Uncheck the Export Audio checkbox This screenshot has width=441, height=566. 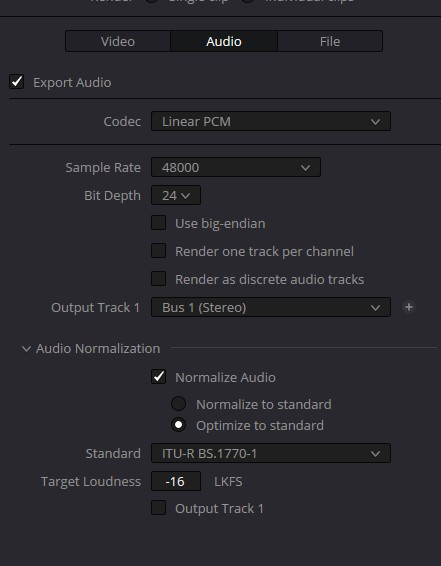click(x=17, y=82)
